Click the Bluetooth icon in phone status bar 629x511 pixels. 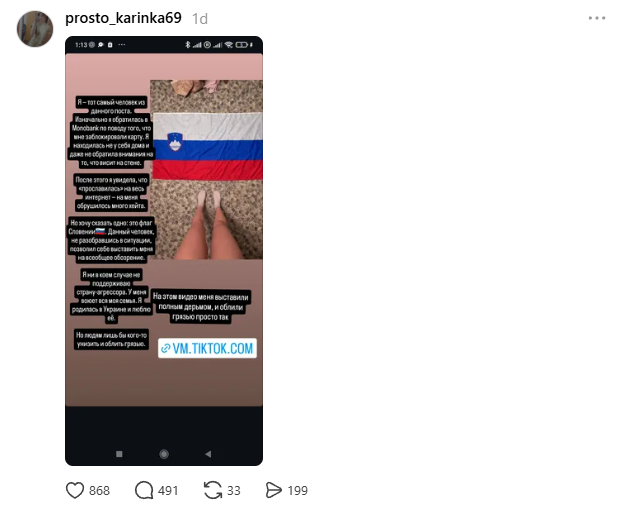187,45
